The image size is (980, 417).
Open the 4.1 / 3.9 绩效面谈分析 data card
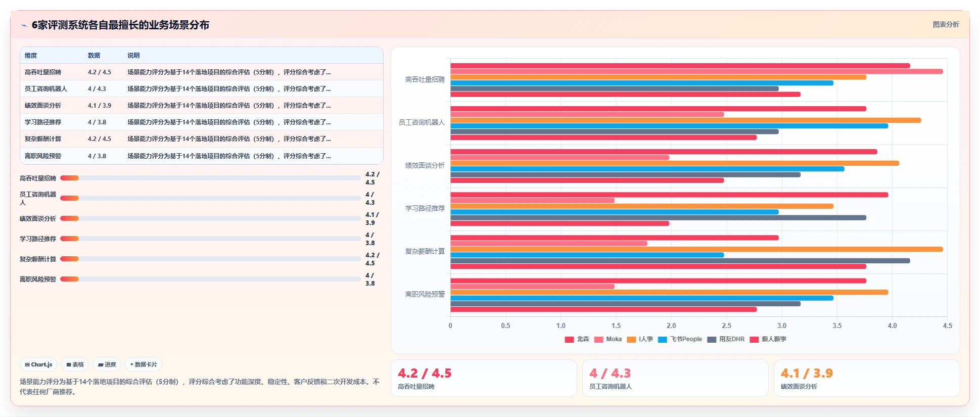pyautogui.click(x=867, y=378)
